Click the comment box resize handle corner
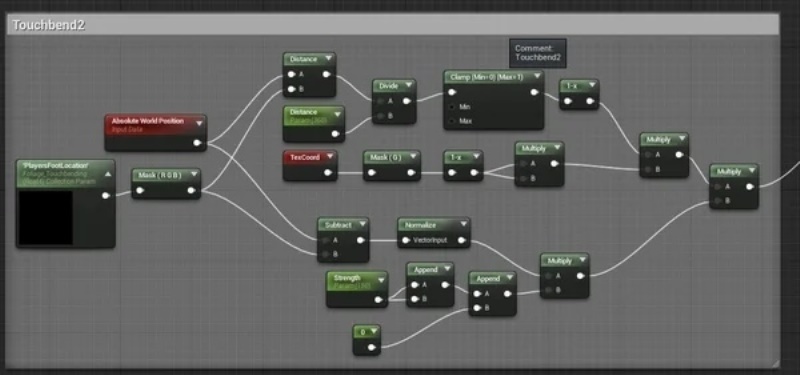Image resolution: width=800 pixels, height=375 pixels. (x=775, y=363)
